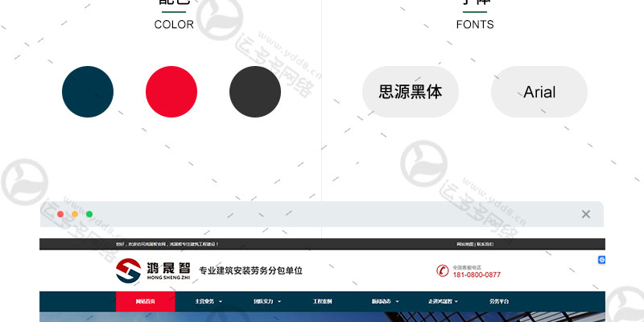Expand the 走进鸿晟智 dropdown arrow
Screen dimensions: 644x322
(456, 301)
